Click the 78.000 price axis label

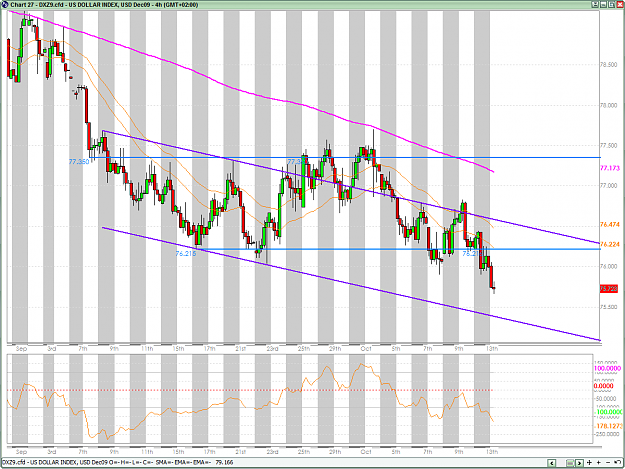coord(609,106)
